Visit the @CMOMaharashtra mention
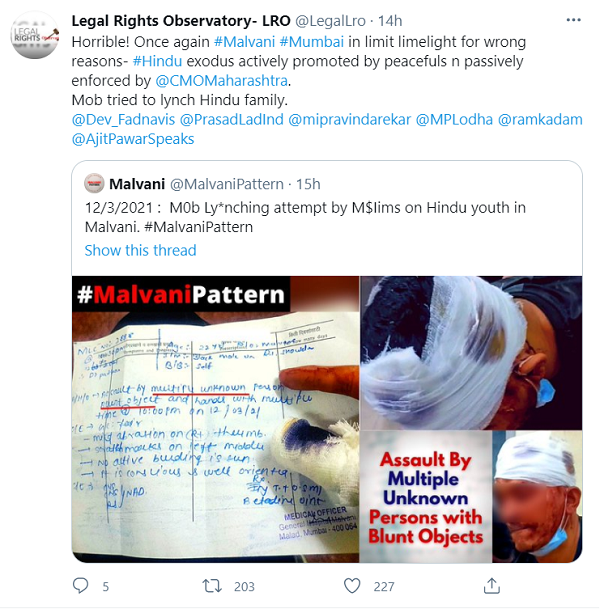This screenshot has width=600, height=609. coord(221,80)
